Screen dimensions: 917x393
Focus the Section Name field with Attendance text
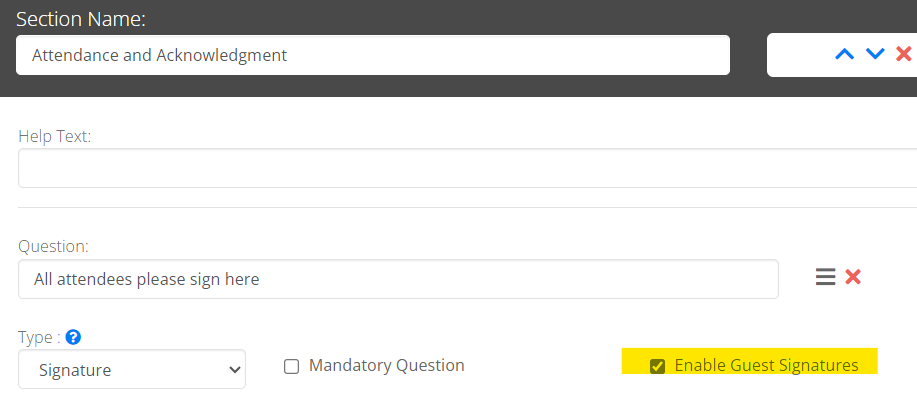point(373,55)
